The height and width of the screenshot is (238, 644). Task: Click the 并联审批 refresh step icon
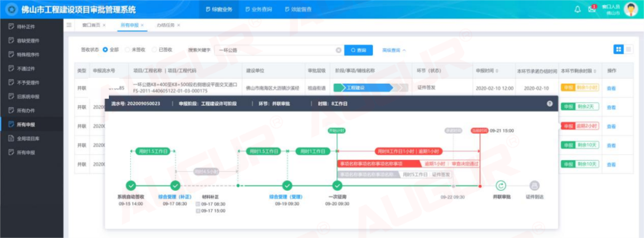pyautogui.click(x=500, y=186)
